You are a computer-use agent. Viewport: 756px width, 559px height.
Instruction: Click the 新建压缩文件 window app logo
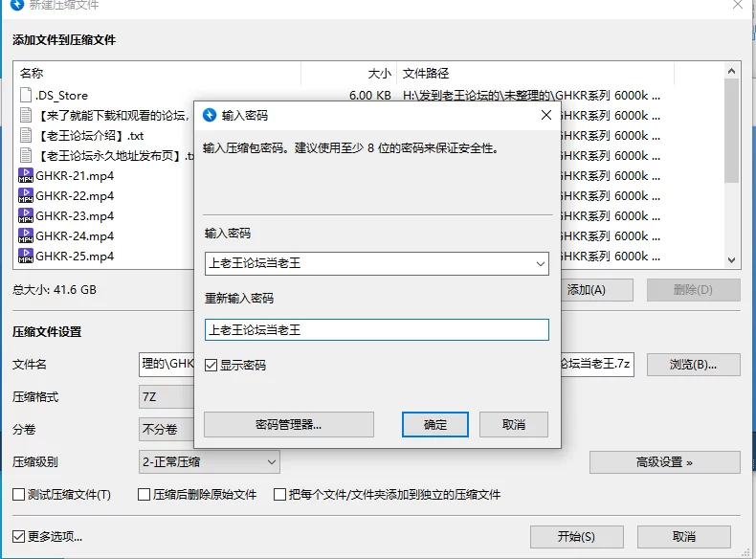click(17, 5)
